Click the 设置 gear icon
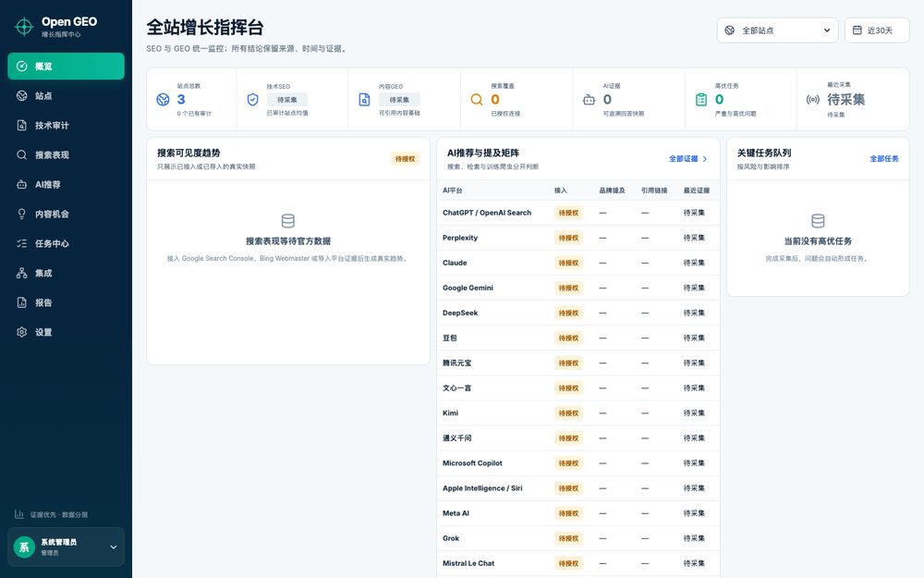This screenshot has height=578, width=924. (x=22, y=331)
